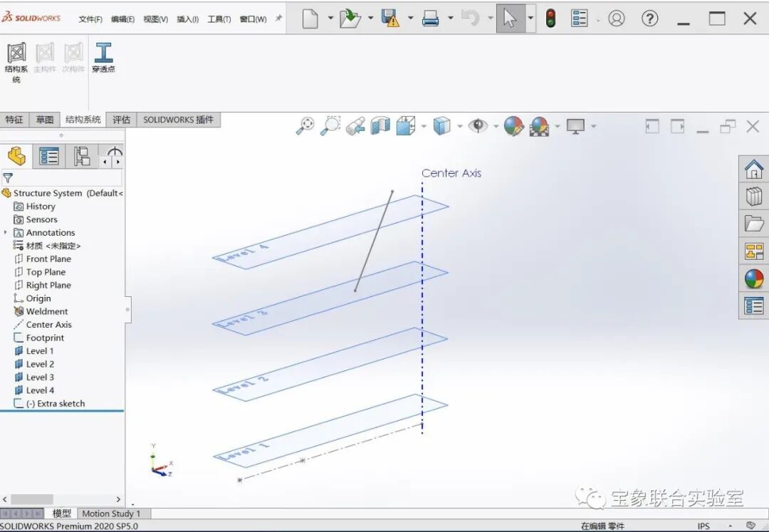The height and width of the screenshot is (532, 769).
Task: Open dropdown arrow next to Print icon
Action: [450, 19]
